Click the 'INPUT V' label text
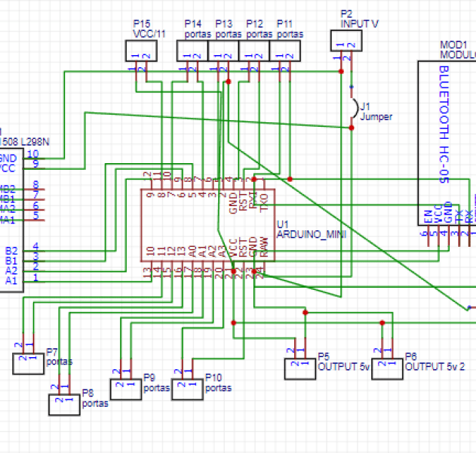 [359, 24]
